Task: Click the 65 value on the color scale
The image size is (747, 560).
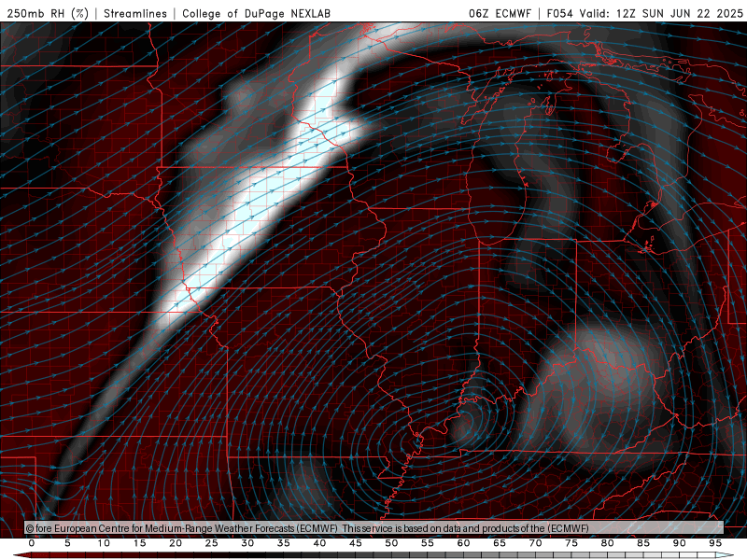Action: (500, 543)
